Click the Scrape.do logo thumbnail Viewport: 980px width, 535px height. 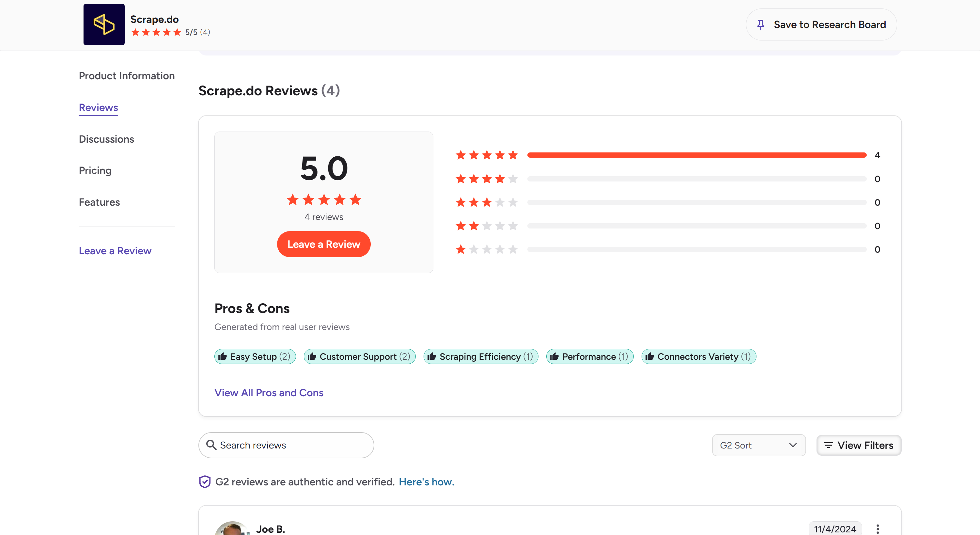tap(104, 24)
